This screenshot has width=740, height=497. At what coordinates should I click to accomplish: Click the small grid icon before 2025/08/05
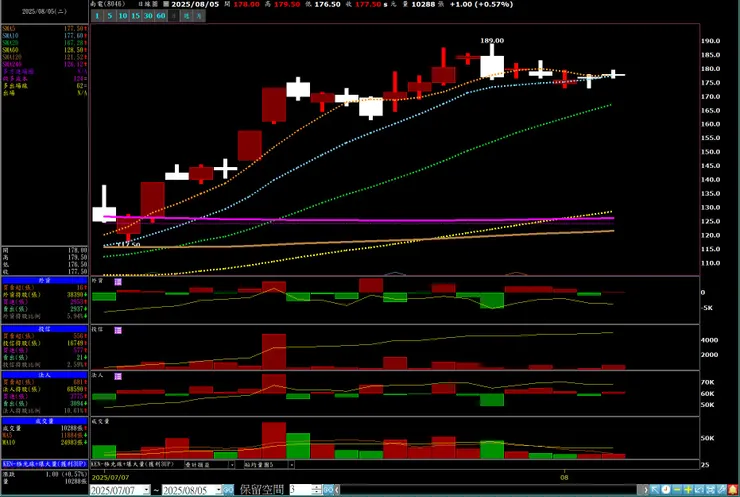166,4
